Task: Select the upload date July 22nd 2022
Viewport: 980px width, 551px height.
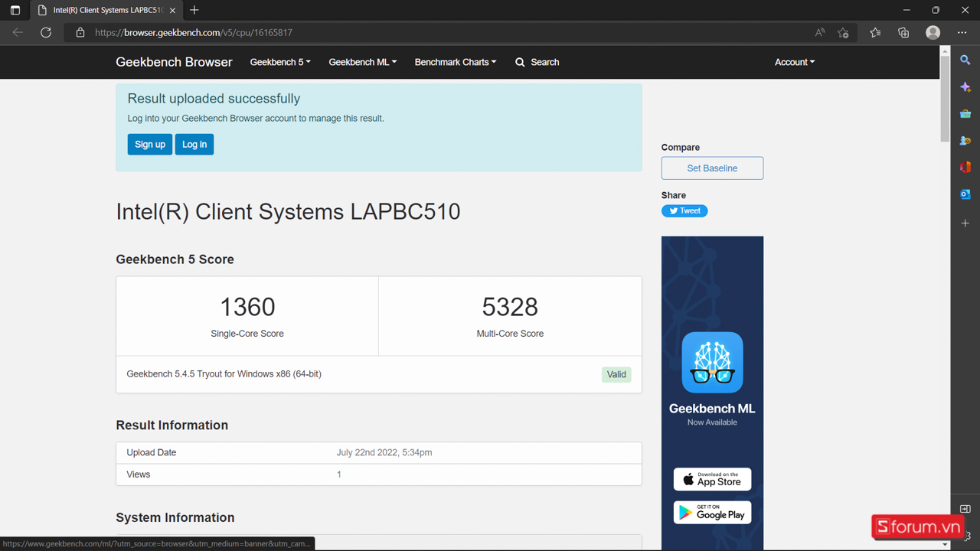Action: coord(384,452)
